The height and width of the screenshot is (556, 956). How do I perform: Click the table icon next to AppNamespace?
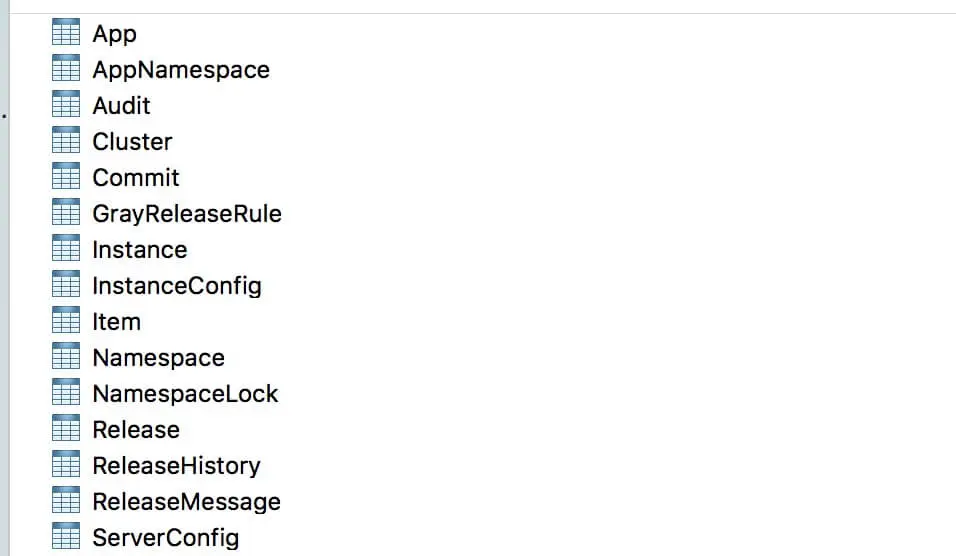click(65, 69)
